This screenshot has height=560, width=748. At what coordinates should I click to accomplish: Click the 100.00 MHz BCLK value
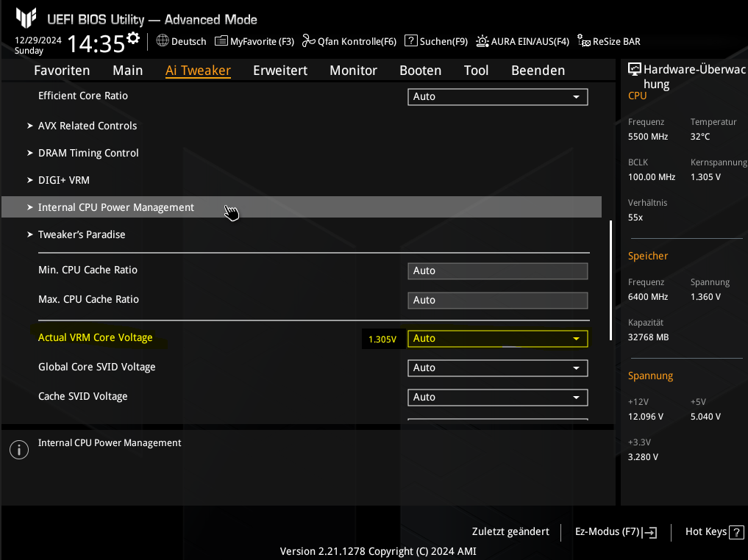click(652, 177)
